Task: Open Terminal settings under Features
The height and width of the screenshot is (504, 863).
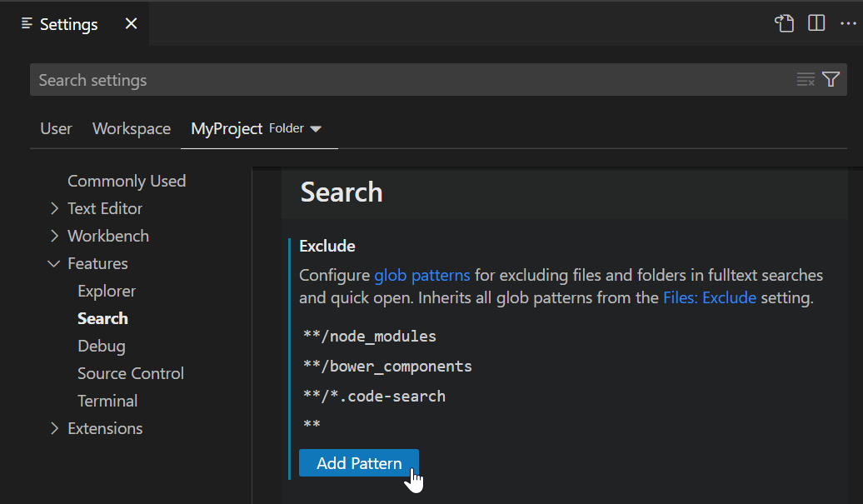Action: [107, 401]
